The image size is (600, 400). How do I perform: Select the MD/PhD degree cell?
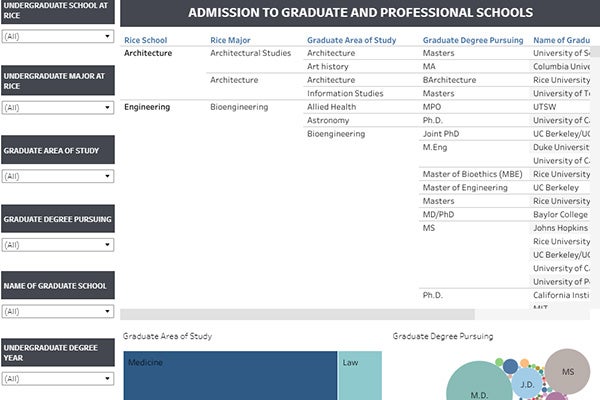pos(438,214)
